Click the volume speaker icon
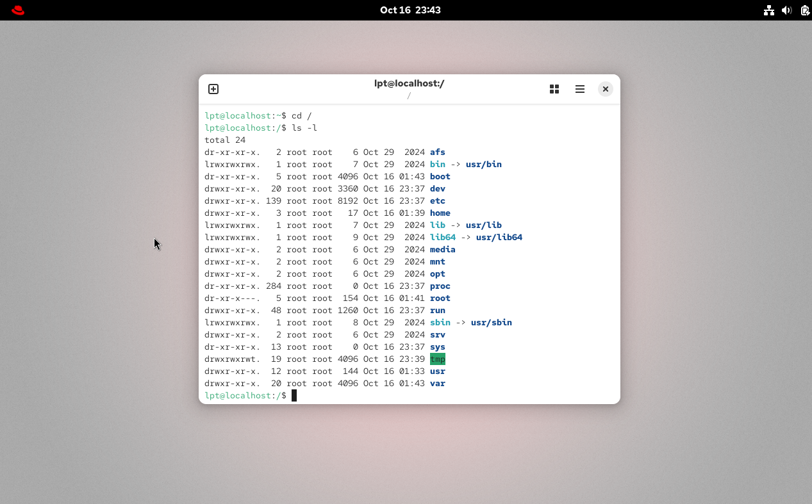This screenshot has height=504, width=812. pos(787,10)
